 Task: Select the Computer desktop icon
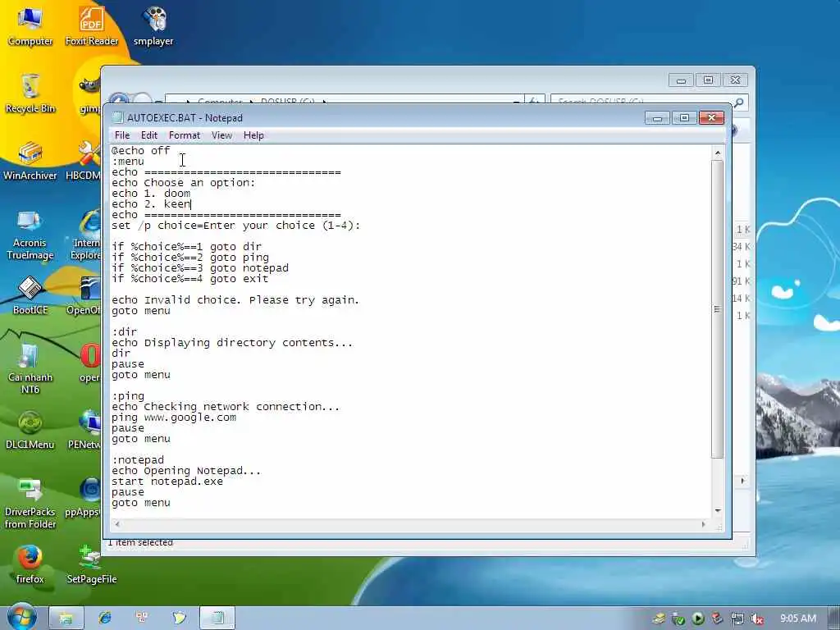(x=30, y=27)
